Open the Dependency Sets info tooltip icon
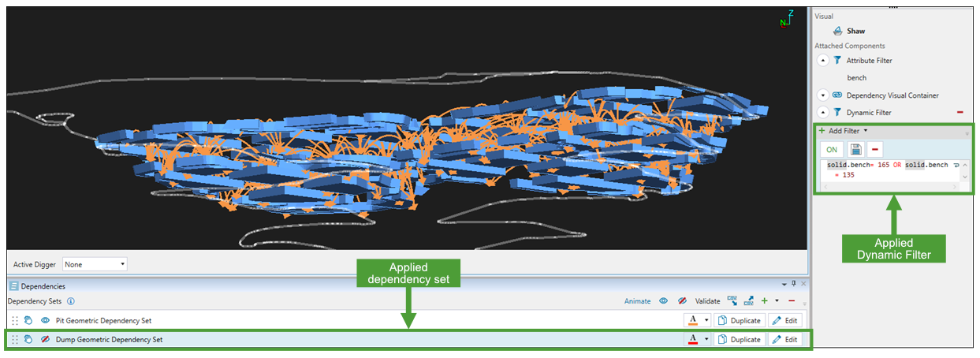 pyautogui.click(x=71, y=301)
